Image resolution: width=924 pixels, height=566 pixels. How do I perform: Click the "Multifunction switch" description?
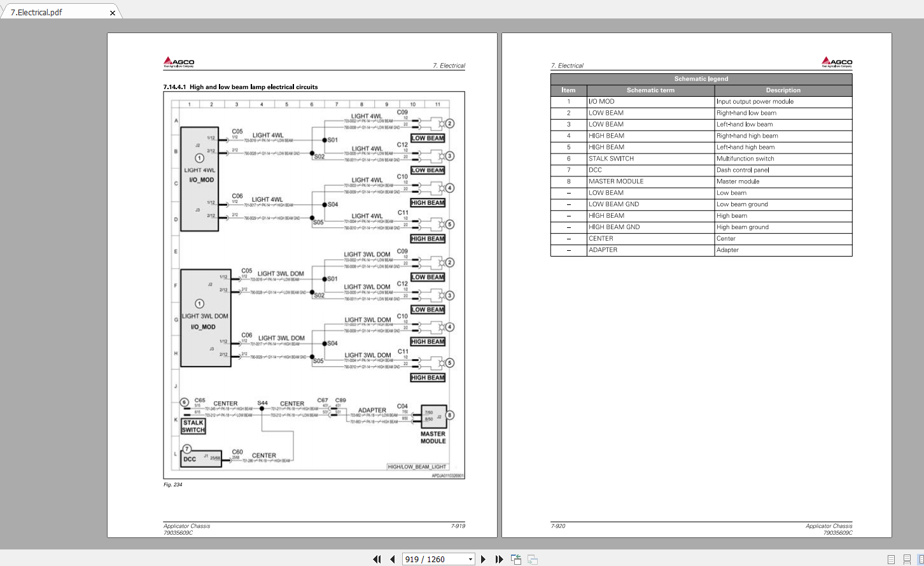tap(746, 159)
